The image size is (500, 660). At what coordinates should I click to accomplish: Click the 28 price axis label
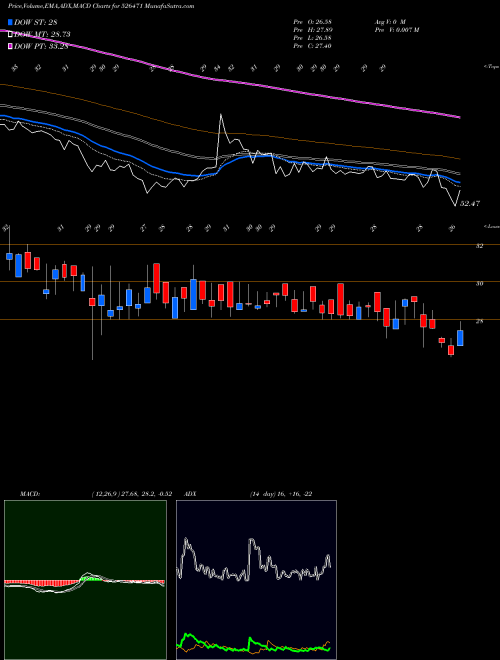pyautogui.click(x=479, y=322)
